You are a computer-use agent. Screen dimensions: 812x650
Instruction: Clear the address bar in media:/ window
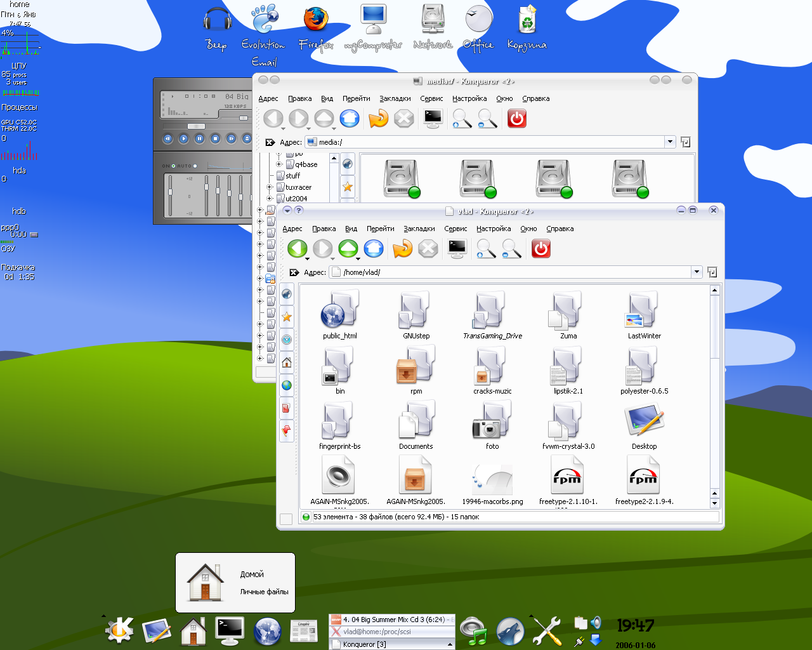coord(270,142)
